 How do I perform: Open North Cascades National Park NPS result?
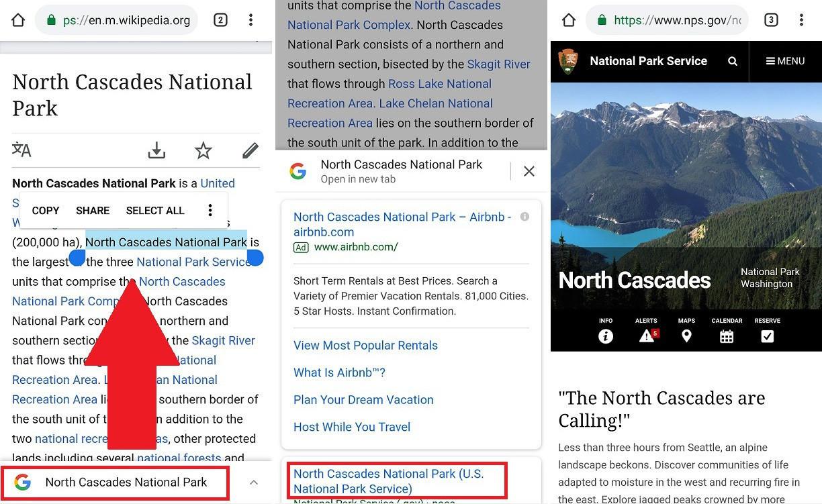point(388,481)
